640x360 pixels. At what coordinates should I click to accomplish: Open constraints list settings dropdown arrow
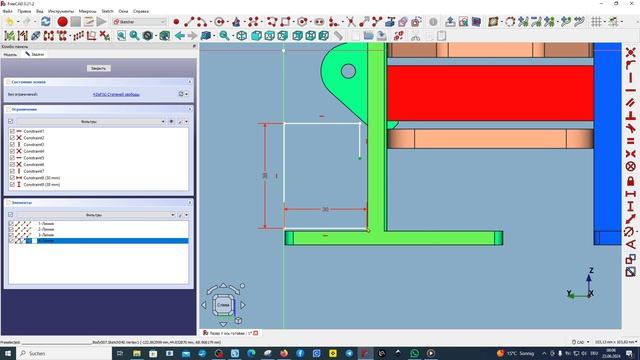(187, 122)
